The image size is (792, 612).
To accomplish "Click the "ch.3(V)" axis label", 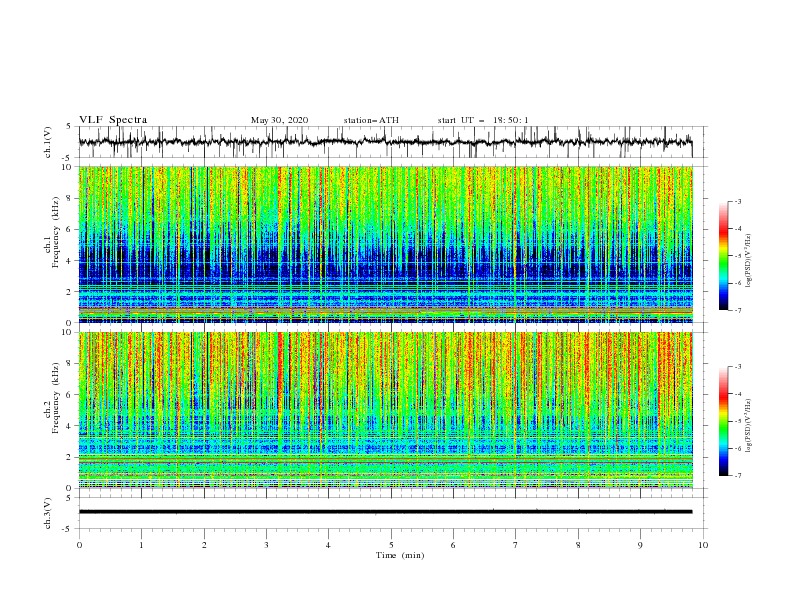I will (x=48, y=513).
